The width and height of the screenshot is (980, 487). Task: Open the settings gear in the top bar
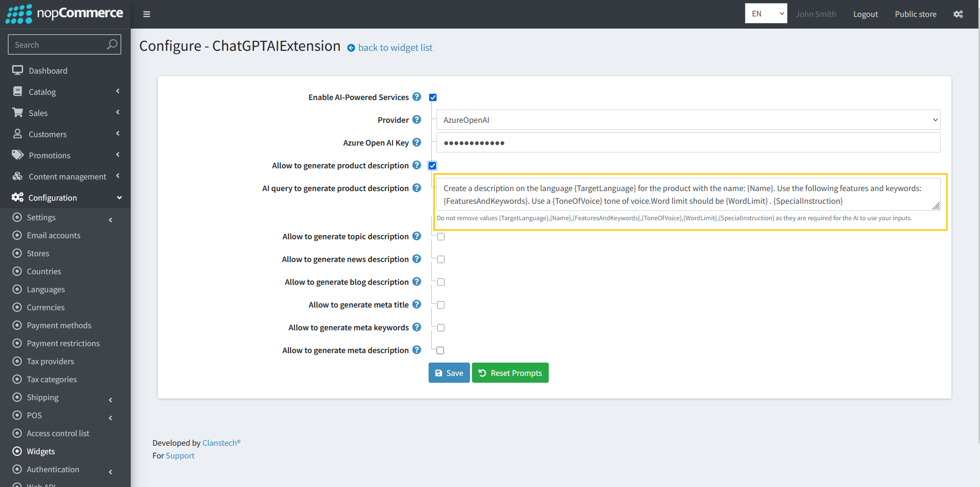[x=958, y=14]
